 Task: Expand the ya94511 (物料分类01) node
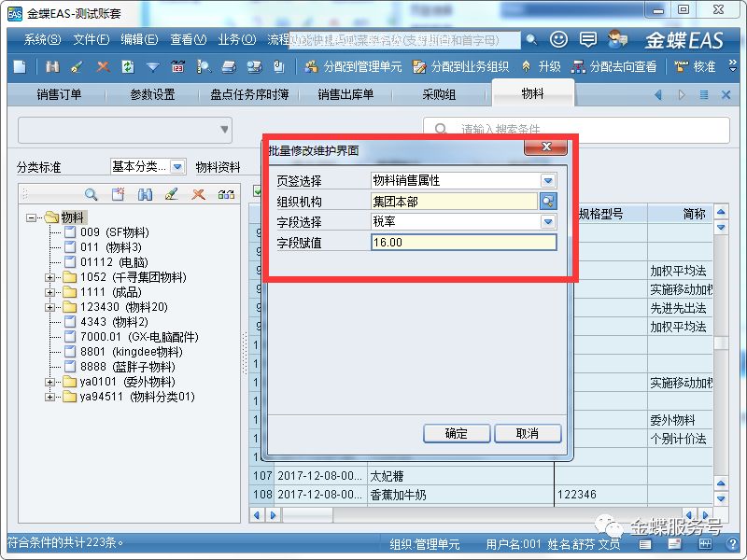pos(49,397)
